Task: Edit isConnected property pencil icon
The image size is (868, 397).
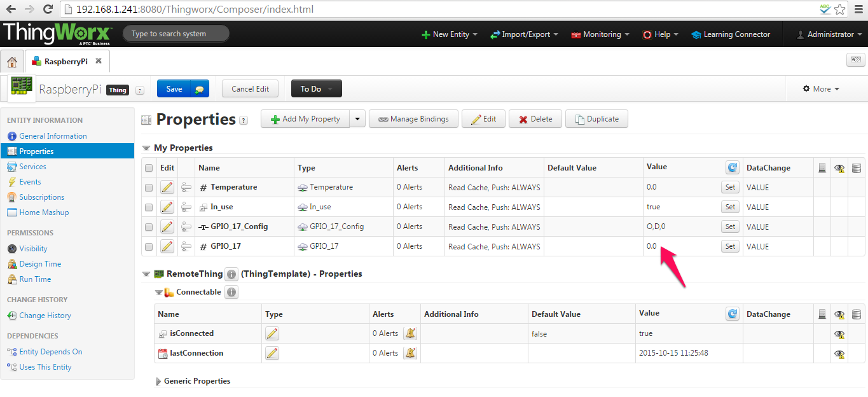Action: (x=272, y=333)
